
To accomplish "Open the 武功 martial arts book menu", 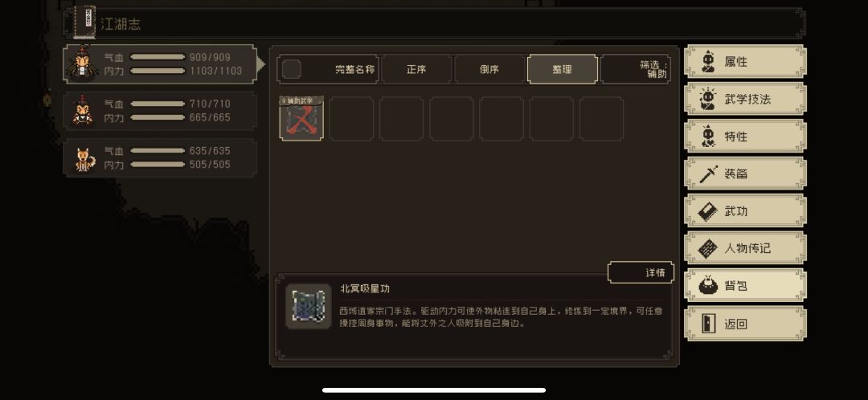I will pyautogui.click(x=745, y=210).
